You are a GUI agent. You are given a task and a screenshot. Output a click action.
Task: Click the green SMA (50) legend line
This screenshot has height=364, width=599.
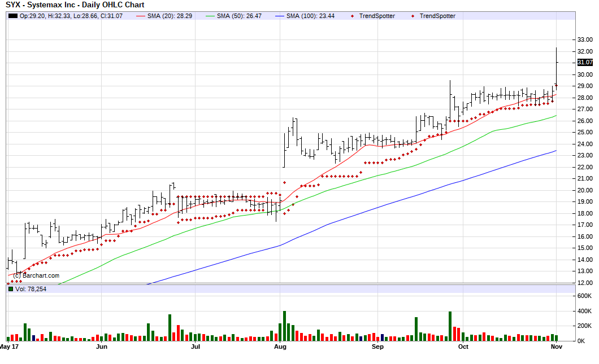tap(210, 16)
